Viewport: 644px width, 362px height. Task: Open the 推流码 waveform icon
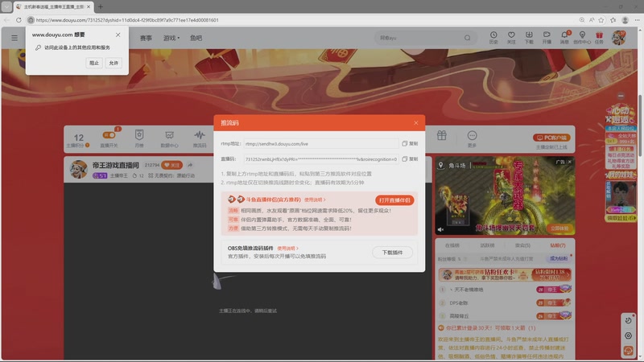coord(200,138)
